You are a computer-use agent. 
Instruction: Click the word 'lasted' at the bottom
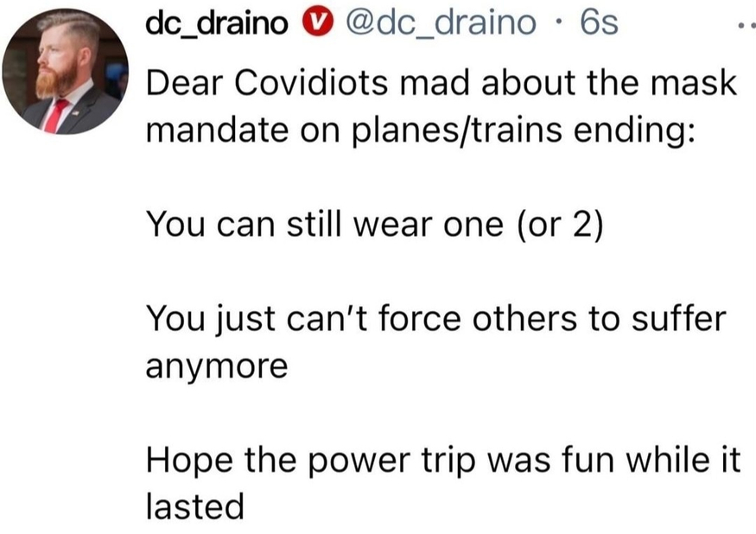[195, 506]
